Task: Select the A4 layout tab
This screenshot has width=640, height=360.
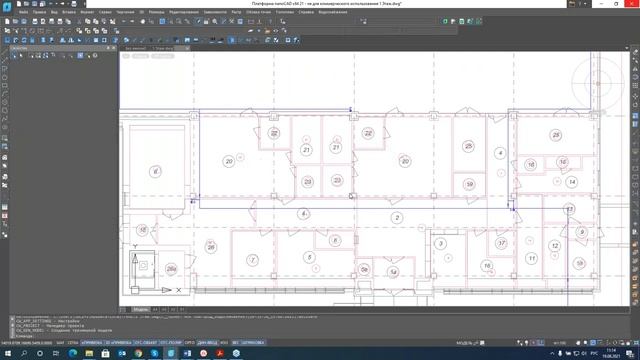Action: click(x=155, y=310)
